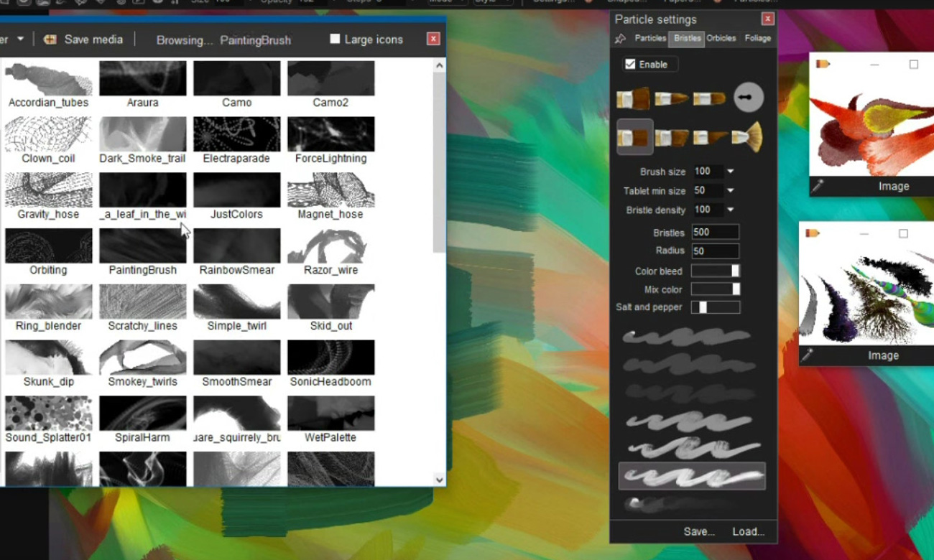Screen dimensions: 934x560
Task: Click the Save... button in Particle settings
Action: tap(699, 531)
